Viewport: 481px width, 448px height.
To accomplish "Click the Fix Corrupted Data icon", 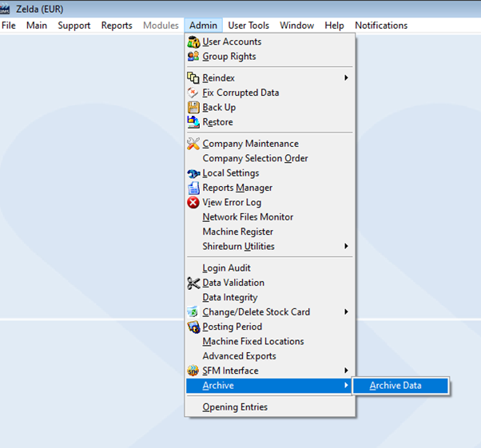I will click(193, 93).
